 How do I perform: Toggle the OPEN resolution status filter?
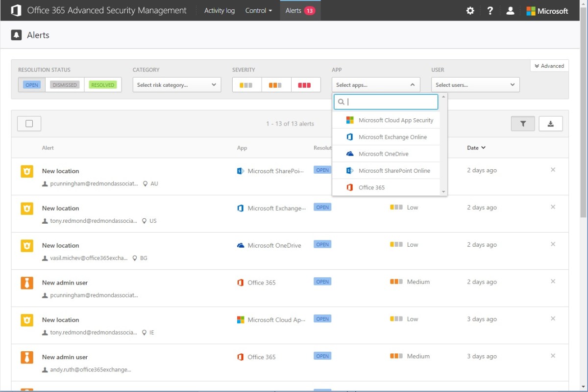(x=31, y=84)
